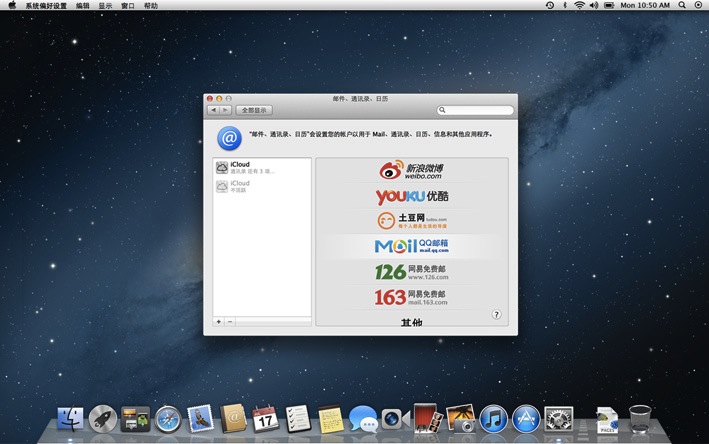The image size is (709, 444).
Task: Select the QQ Mail account provider
Action: pyautogui.click(x=411, y=246)
